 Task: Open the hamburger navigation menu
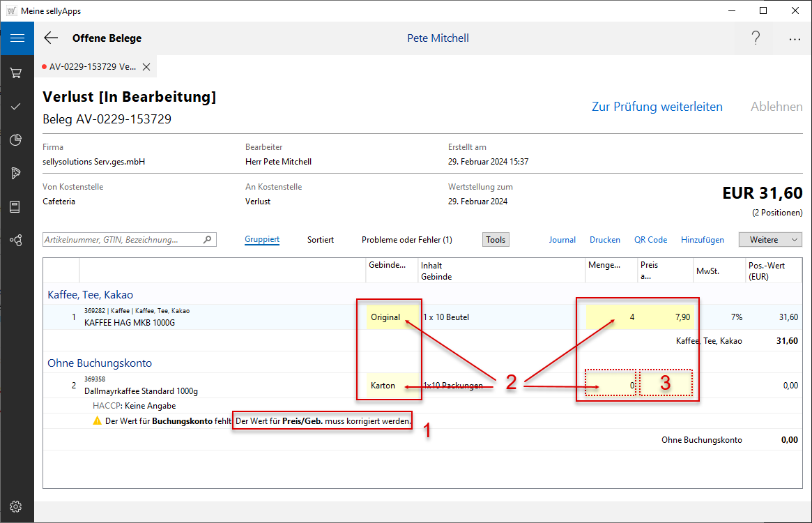[x=17, y=38]
